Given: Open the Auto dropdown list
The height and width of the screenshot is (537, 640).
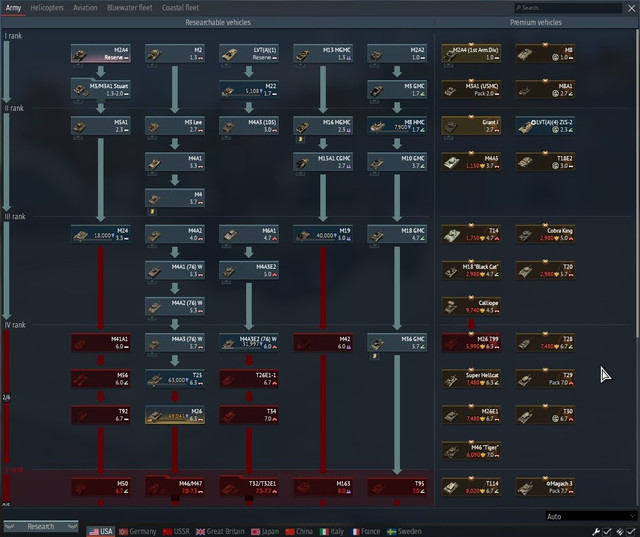Looking at the screenshot, I should click(x=591, y=516).
